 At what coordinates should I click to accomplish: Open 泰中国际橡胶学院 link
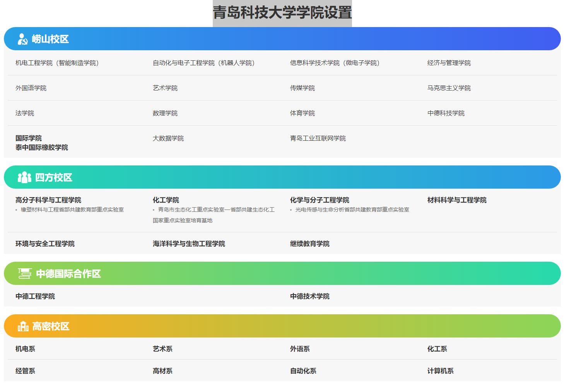(x=42, y=148)
